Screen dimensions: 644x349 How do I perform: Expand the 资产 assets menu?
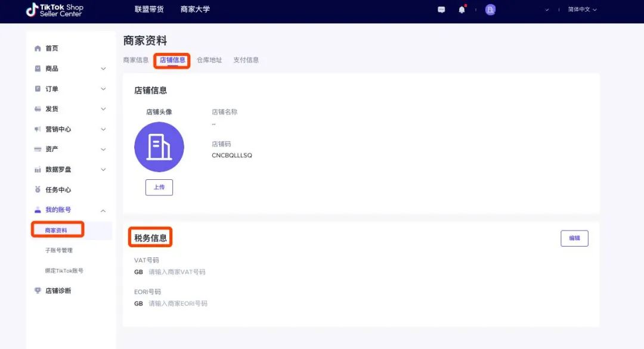tap(103, 149)
